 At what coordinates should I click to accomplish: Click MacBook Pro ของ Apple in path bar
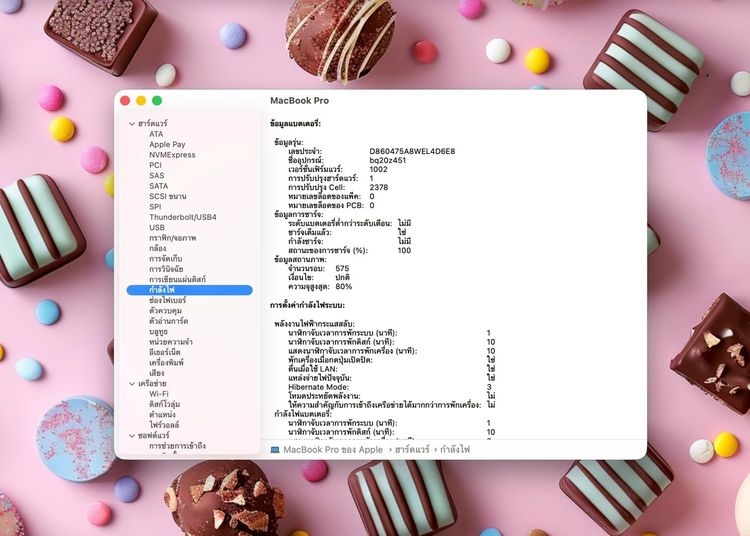tap(333, 450)
